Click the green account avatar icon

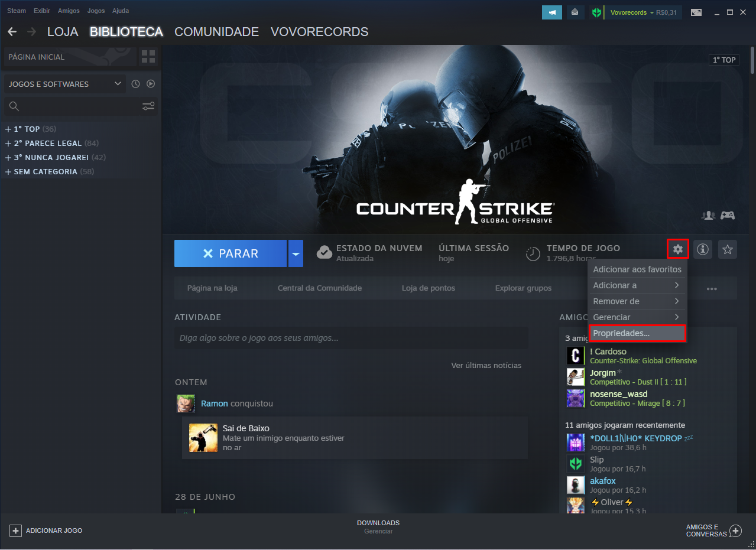[596, 12]
